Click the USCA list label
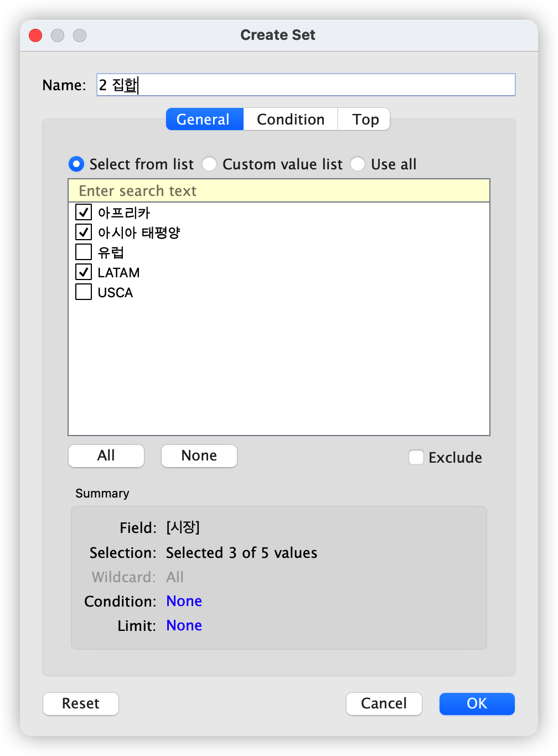 115,292
